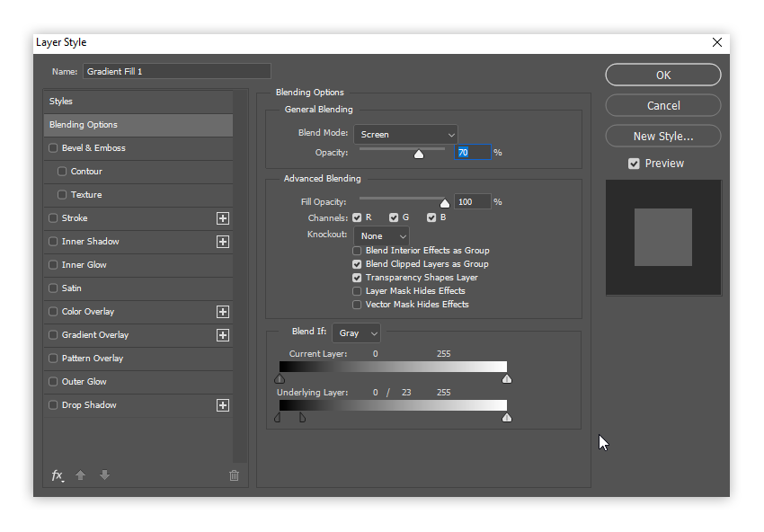Toggle the Preview checkbox
Image resolution: width=764 pixels, height=532 pixels.
[x=634, y=164]
